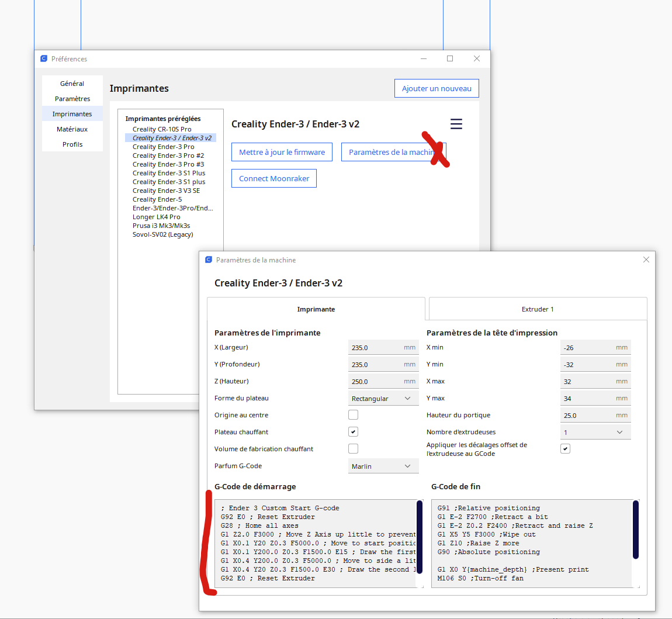
Task: Click Paramètres de la machine button
Action: (x=393, y=152)
